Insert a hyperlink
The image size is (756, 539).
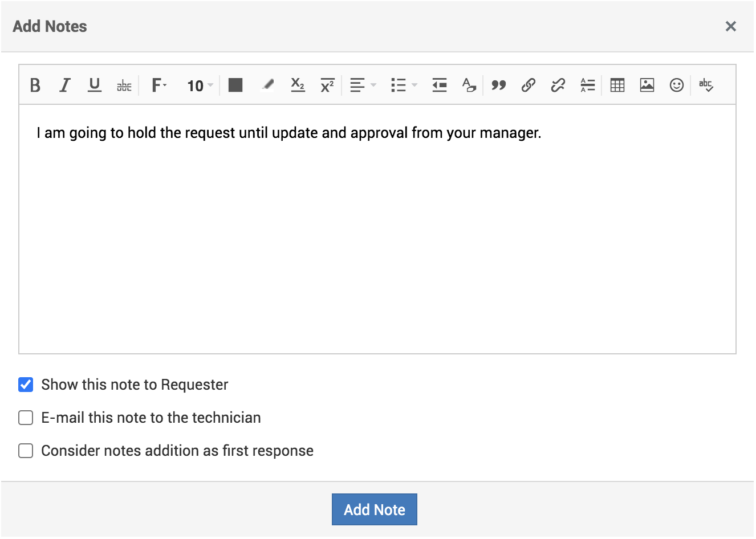(x=528, y=85)
